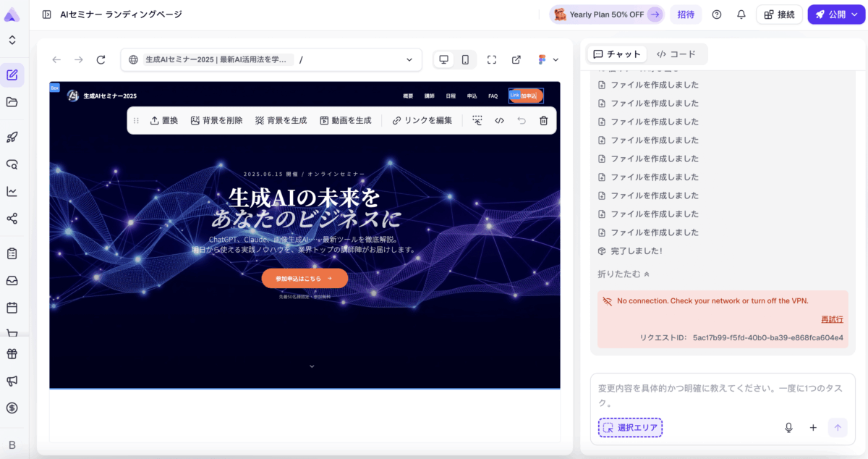Open the workspace switcher up-down arrows
Image resolution: width=868 pixels, height=459 pixels.
click(12, 41)
